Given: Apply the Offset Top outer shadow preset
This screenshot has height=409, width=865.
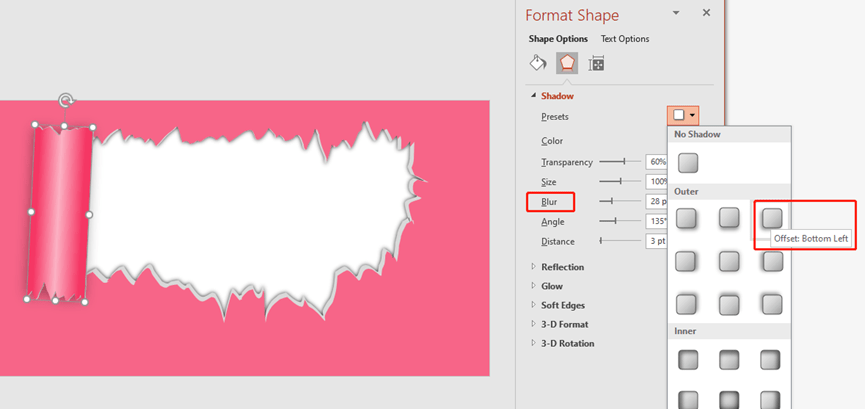Looking at the screenshot, I should point(729,304).
